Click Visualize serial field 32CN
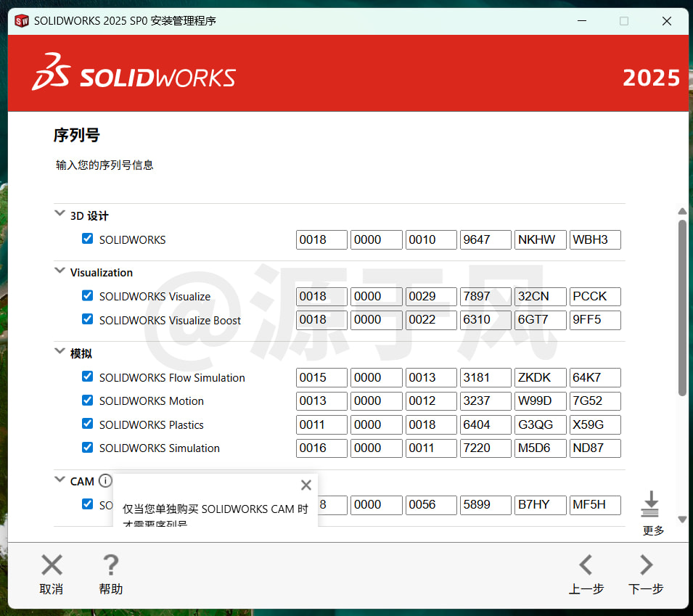Viewport: 693px width, 616px height. 540,297
